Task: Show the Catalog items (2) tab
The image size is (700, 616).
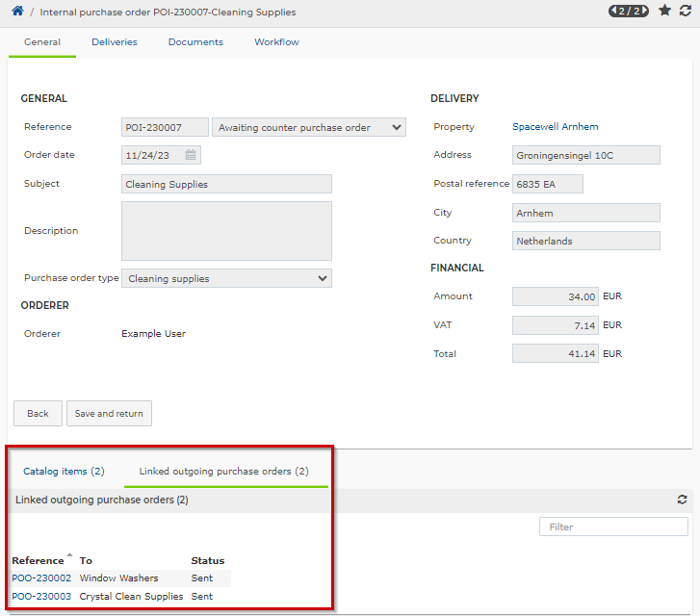Action: 64,472
